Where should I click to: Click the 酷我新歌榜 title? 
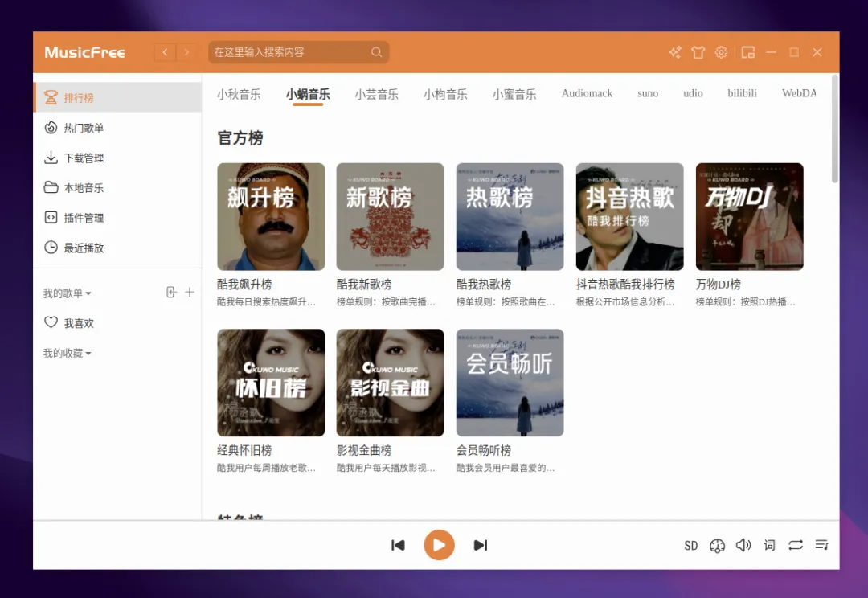pos(364,284)
